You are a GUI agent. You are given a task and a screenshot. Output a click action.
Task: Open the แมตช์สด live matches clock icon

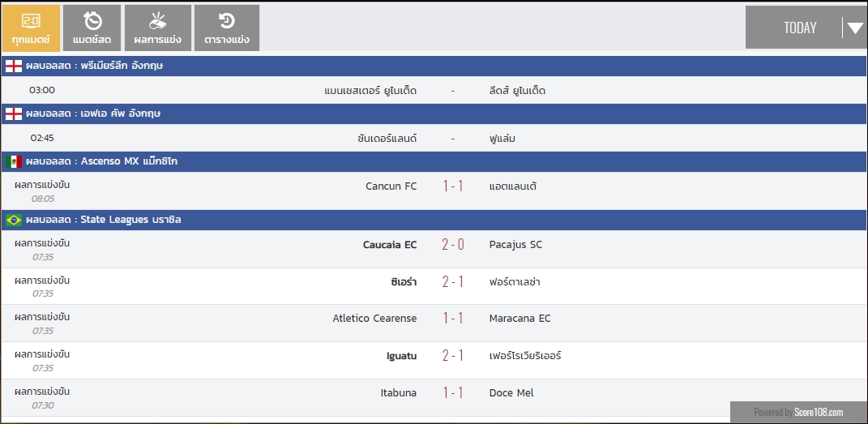pyautogui.click(x=92, y=21)
